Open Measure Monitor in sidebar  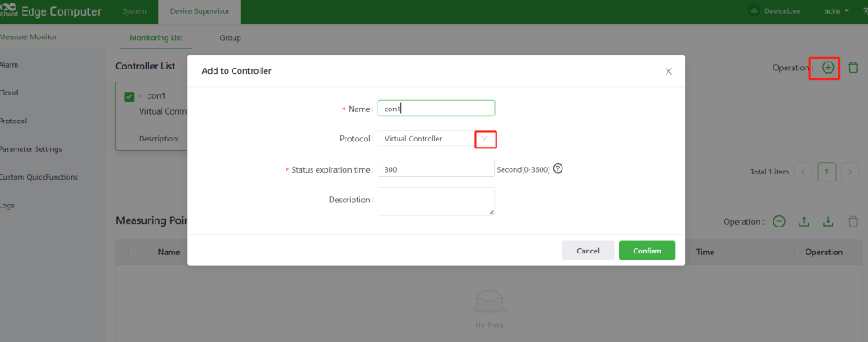point(29,37)
